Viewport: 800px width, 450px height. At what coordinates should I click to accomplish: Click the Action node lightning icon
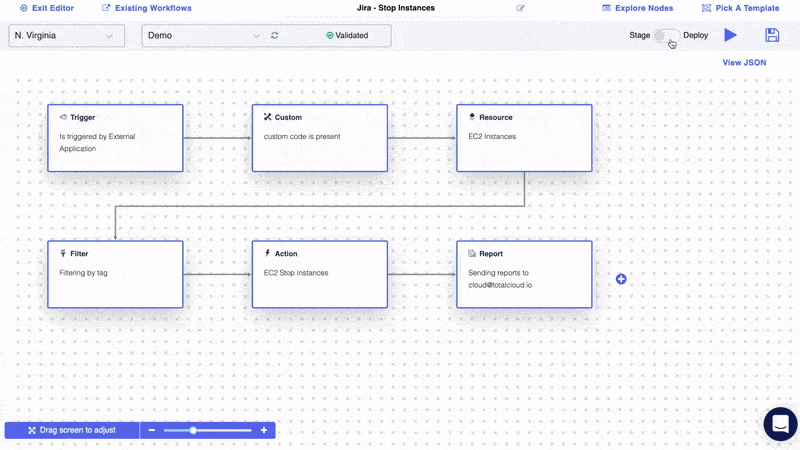point(267,253)
